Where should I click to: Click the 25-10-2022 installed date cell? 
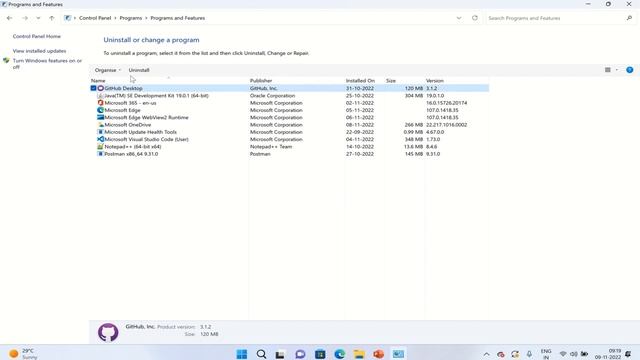(360, 96)
